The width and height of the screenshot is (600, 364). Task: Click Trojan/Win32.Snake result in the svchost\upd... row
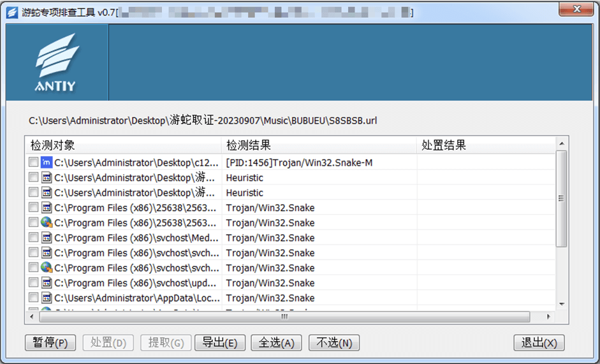click(x=270, y=283)
